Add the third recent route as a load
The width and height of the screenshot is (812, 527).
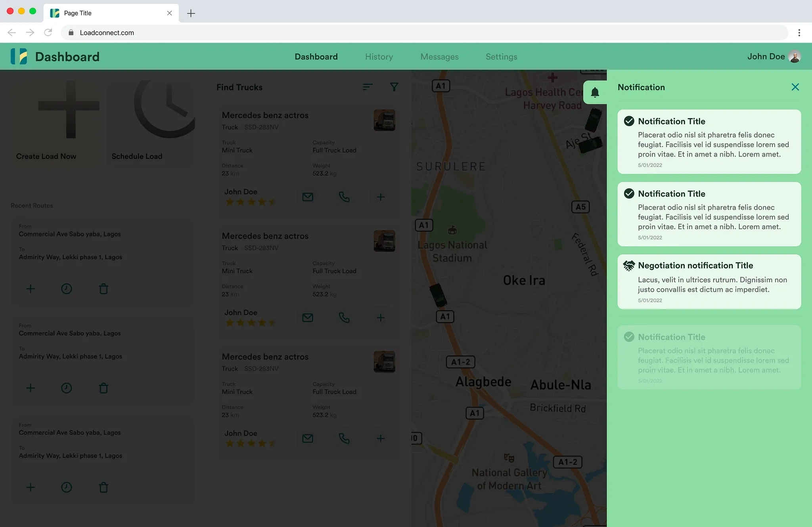(31, 487)
